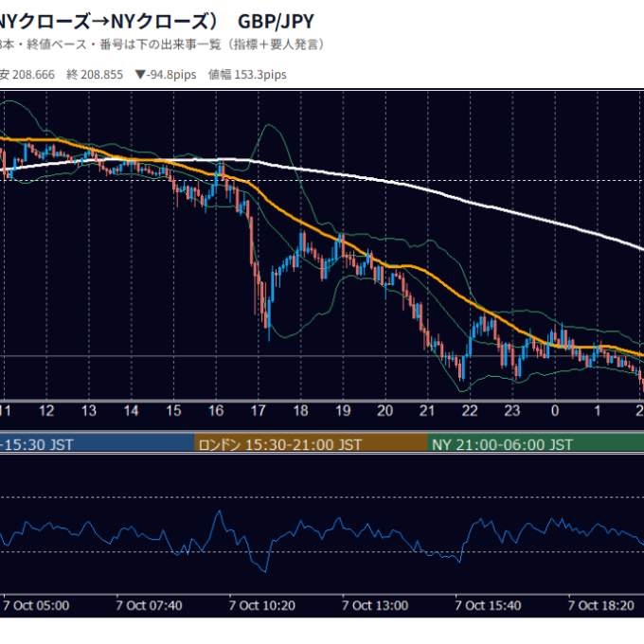
Task: Click the 7 Oct 10:20 date label
Action: [x=262, y=605]
